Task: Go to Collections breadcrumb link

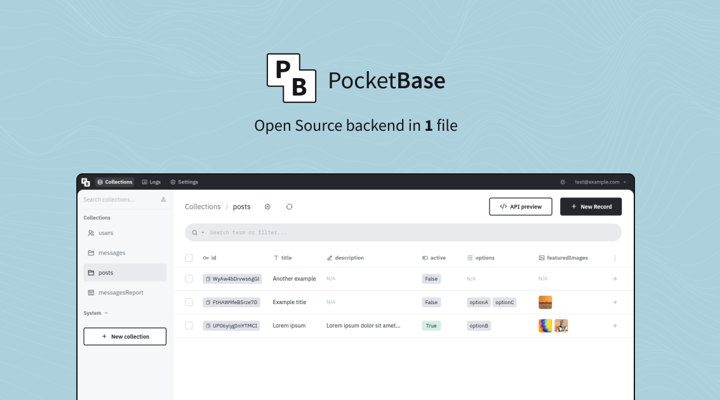Action: pos(202,207)
